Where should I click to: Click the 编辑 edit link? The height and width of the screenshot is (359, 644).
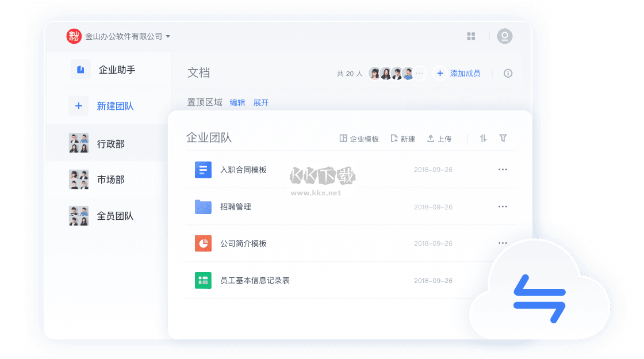click(x=238, y=102)
